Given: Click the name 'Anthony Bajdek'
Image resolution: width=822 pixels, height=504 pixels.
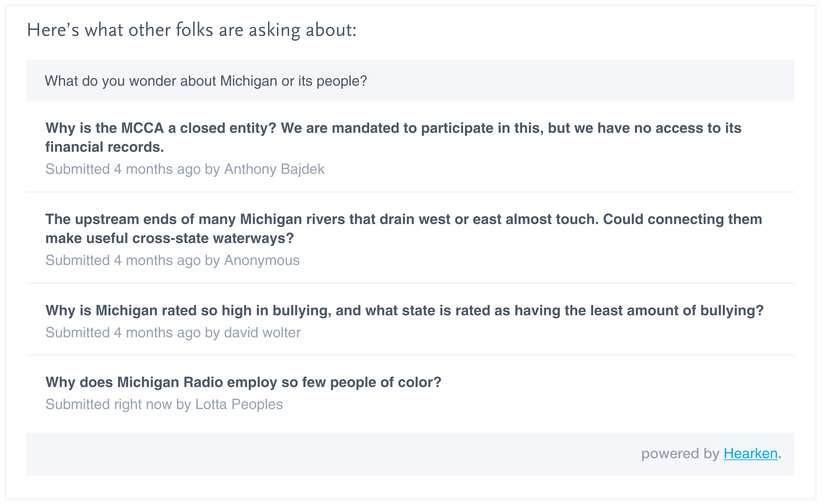Looking at the screenshot, I should click(x=274, y=169).
